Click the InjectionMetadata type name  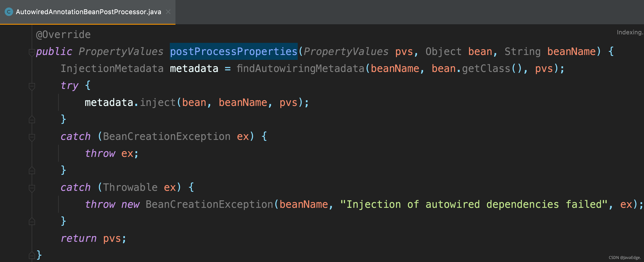point(112,69)
